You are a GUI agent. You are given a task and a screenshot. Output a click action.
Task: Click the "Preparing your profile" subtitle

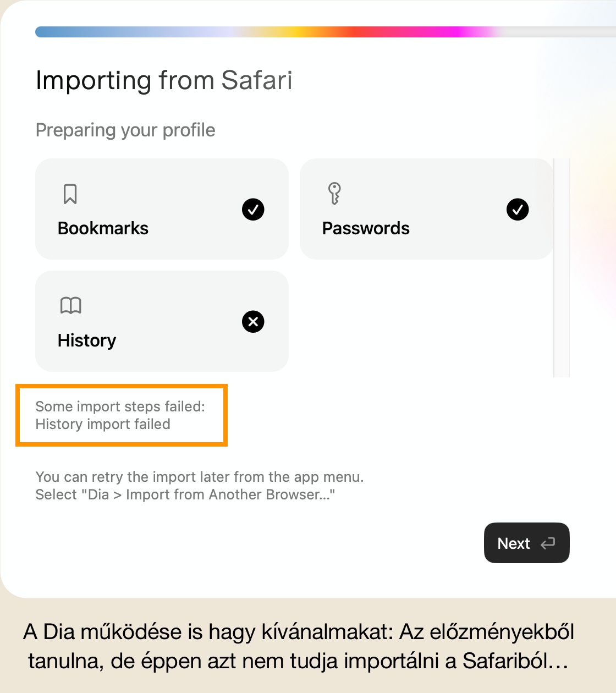tap(125, 130)
